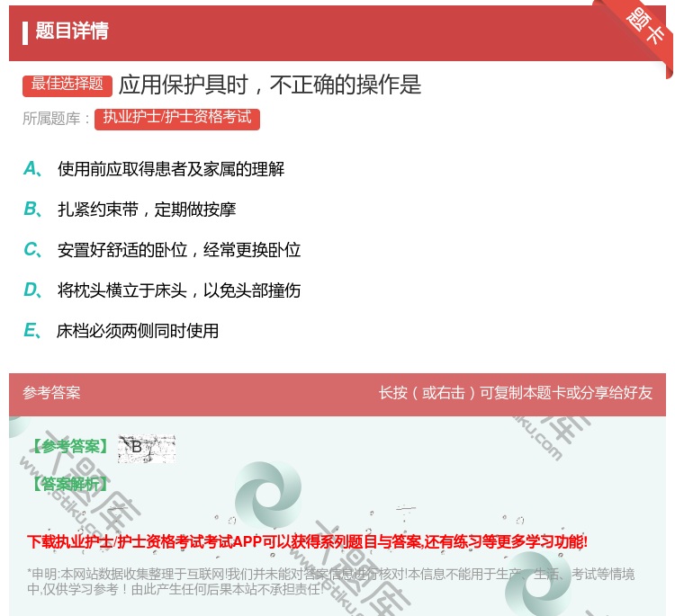Click the 题目详情 header title
This screenshot has width=675, height=616.
click(x=72, y=31)
